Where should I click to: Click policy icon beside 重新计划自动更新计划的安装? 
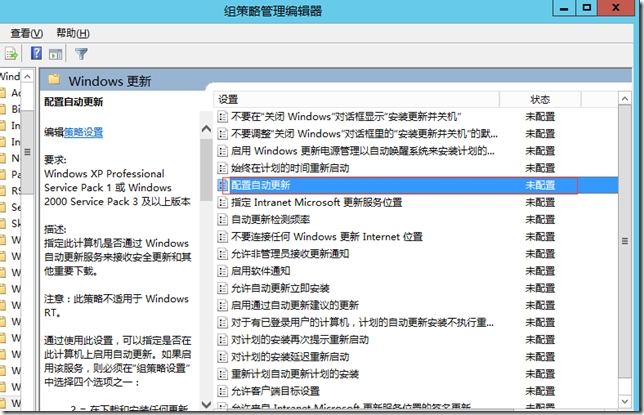(x=222, y=374)
